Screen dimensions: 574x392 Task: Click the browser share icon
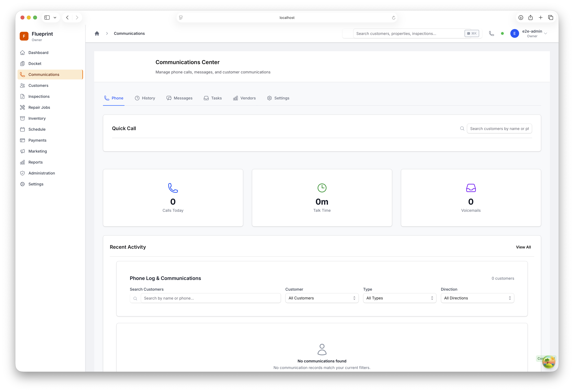(531, 18)
